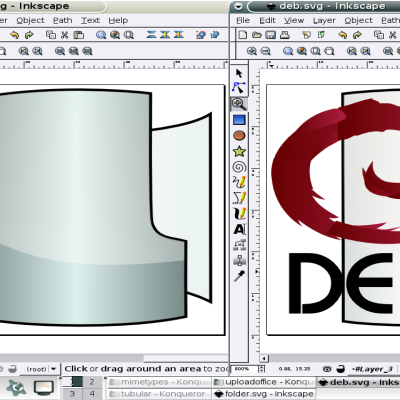Toggle layer lock beside (root) in left window
This screenshot has height=400, width=400.
coord(12,369)
